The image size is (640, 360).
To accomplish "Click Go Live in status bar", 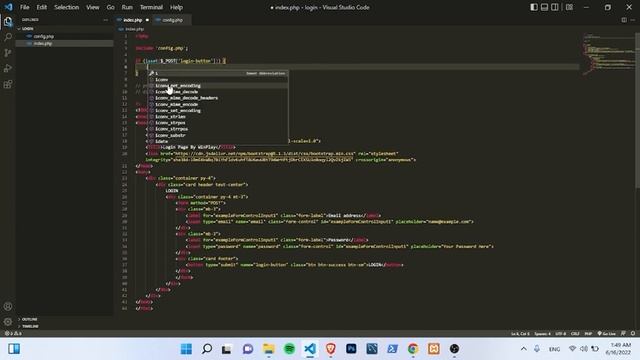I will click(x=607, y=333).
